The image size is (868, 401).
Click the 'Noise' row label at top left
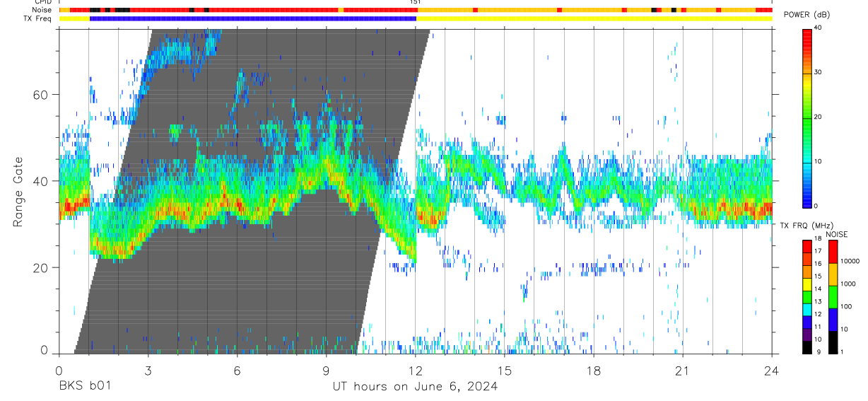(43, 10)
